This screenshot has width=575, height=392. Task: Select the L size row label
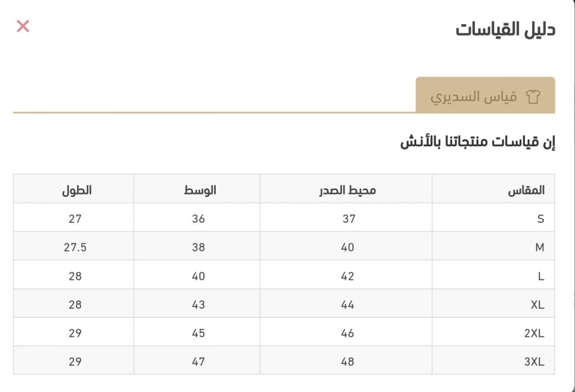(540, 276)
